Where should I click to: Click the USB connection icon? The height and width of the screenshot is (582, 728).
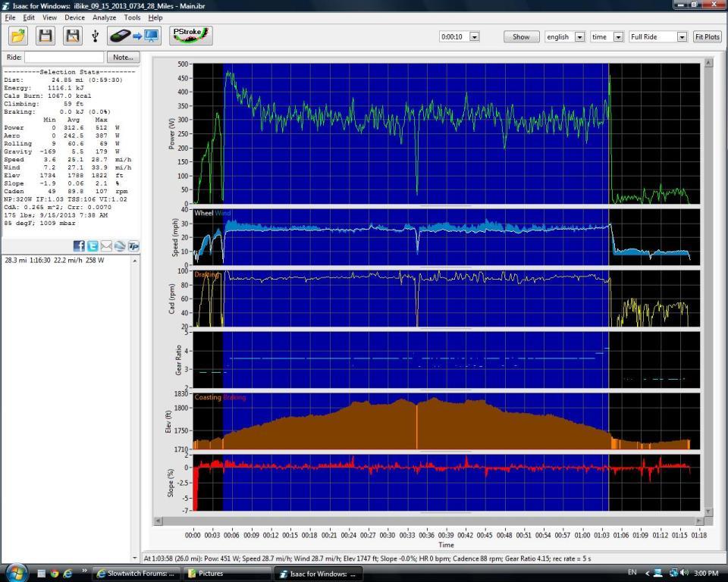click(x=96, y=36)
